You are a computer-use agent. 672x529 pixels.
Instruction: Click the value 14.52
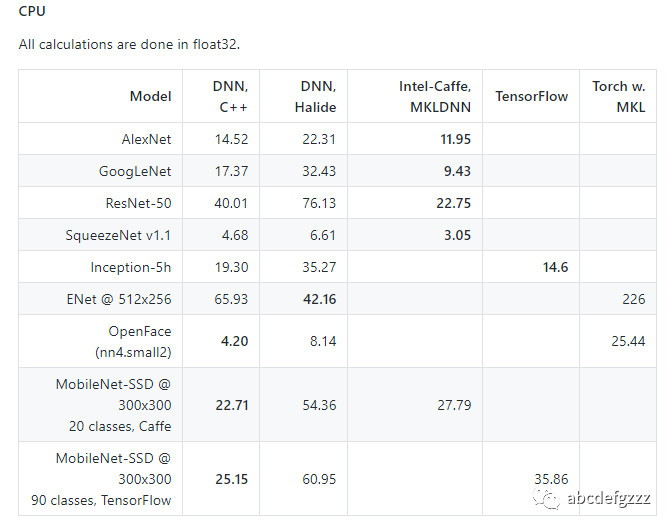click(x=231, y=139)
